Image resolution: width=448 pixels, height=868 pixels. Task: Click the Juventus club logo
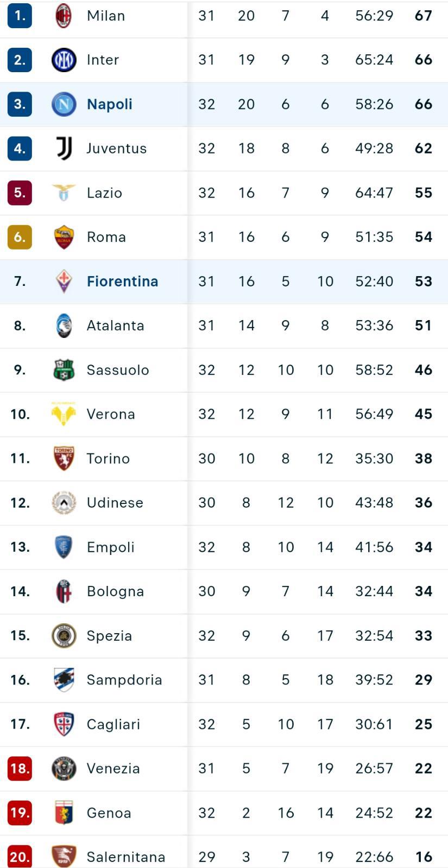coord(64,148)
